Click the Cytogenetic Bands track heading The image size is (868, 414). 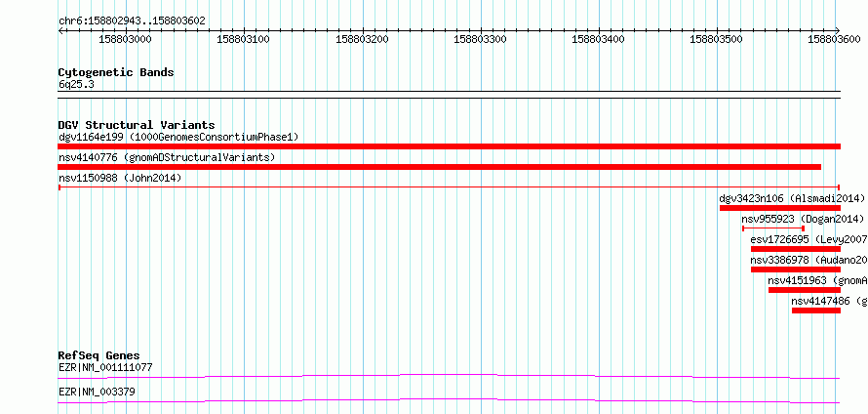coord(116,72)
